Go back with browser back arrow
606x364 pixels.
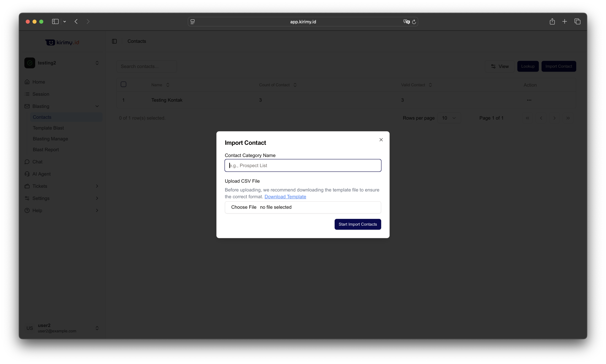[x=76, y=22]
